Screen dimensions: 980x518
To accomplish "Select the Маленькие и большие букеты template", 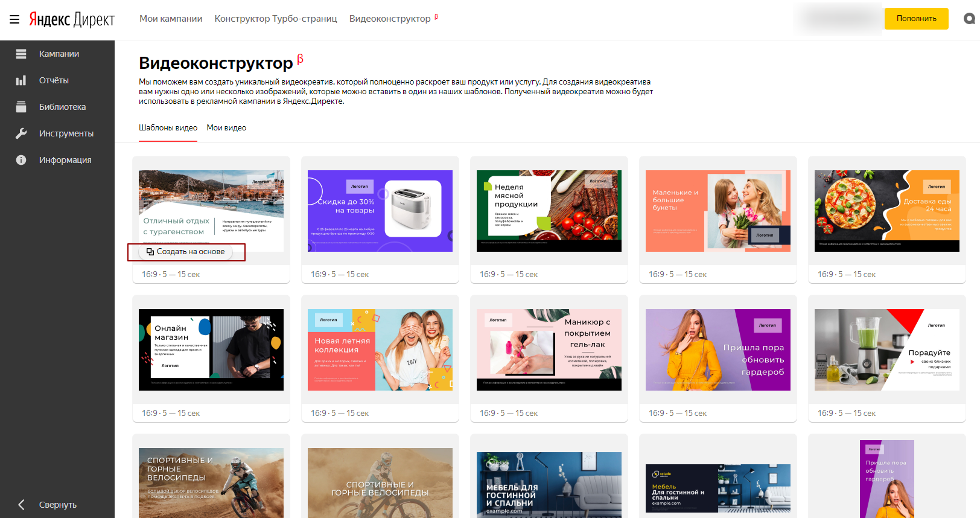I will [718, 211].
